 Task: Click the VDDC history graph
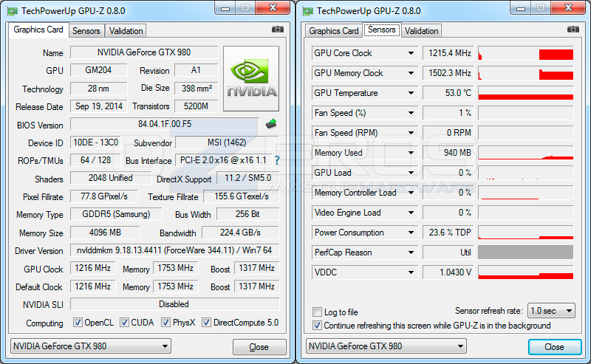(526, 272)
